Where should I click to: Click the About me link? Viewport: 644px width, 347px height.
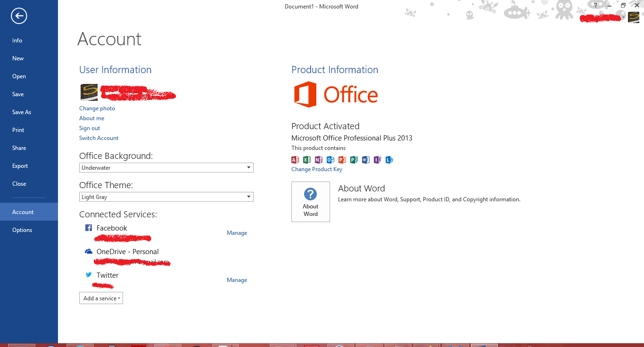point(92,118)
